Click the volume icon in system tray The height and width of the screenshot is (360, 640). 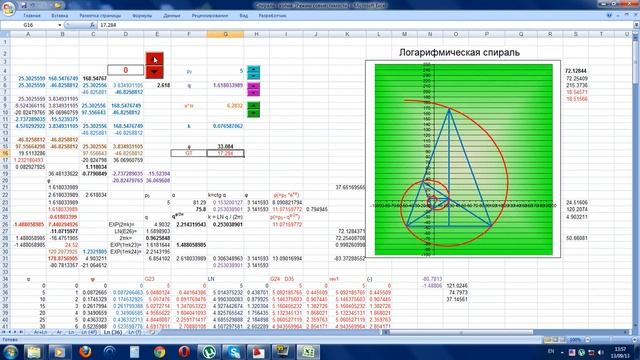[x=600, y=352]
